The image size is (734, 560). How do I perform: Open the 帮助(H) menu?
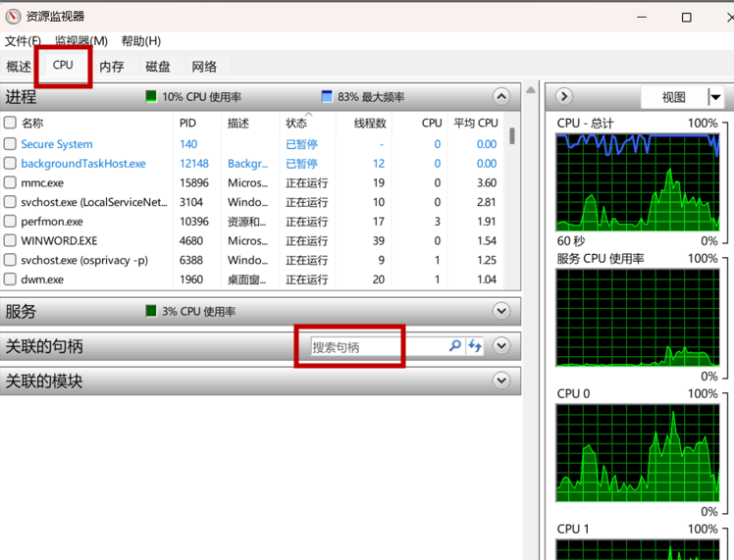[141, 41]
